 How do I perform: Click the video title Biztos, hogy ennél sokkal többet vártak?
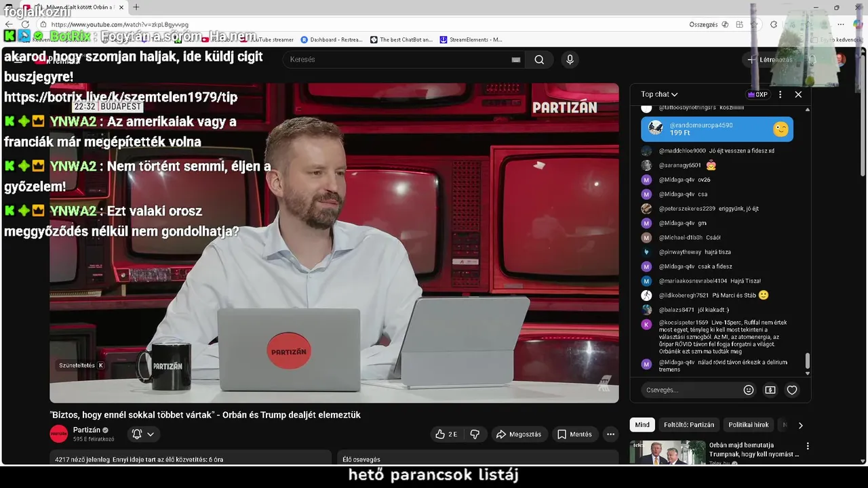tap(205, 415)
